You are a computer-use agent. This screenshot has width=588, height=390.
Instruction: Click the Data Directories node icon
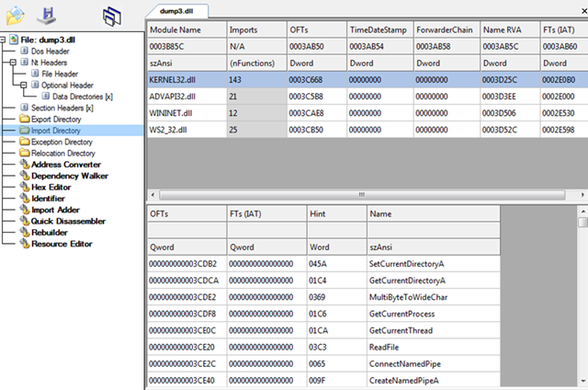[x=46, y=96]
